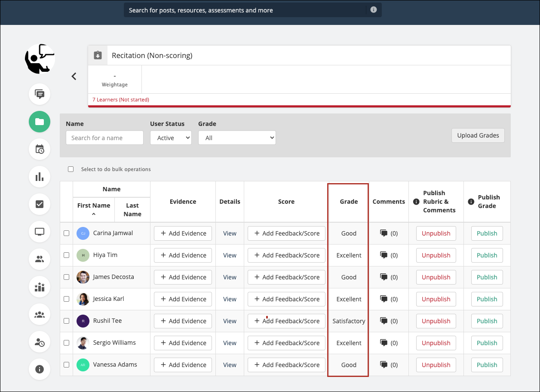Open the bar chart analytics icon
Viewport: 540px width, 392px height.
40,177
